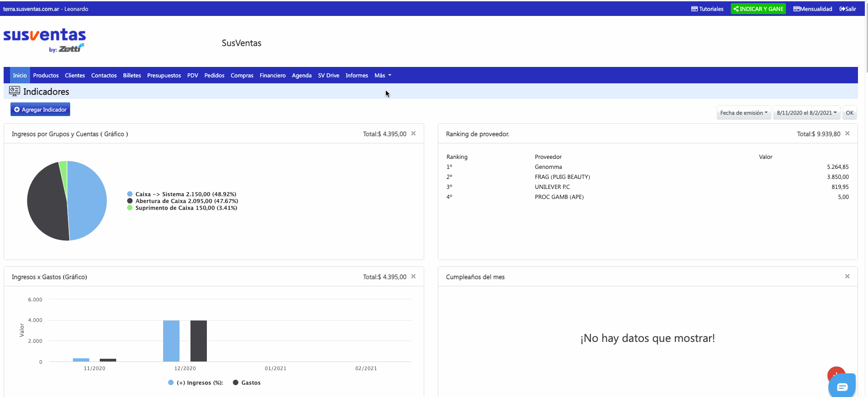Viewport: 868px width, 397px height.
Task: Open the Agenda menu
Action: (x=302, y=76)
